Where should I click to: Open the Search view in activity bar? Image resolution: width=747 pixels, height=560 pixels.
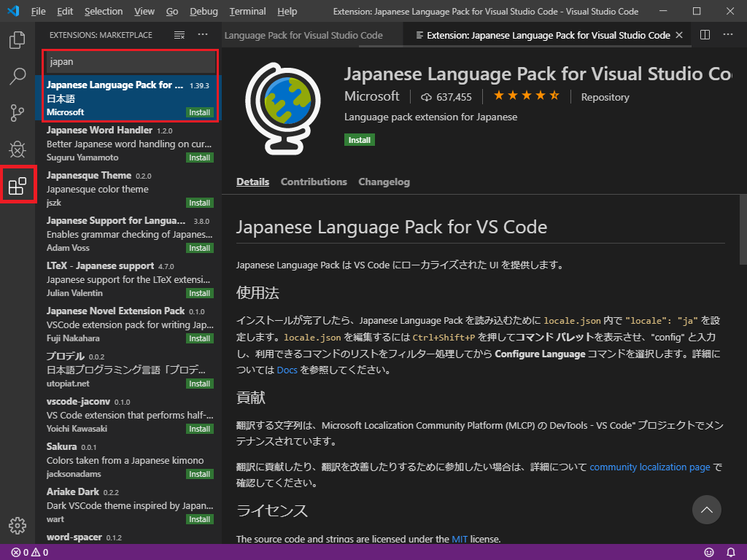tap(18, 76)
